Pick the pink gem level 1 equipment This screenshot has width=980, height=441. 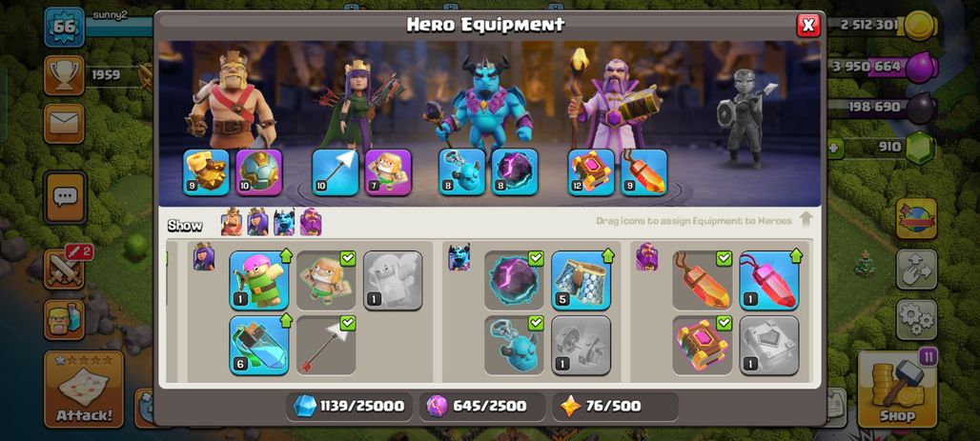[768, 280]
